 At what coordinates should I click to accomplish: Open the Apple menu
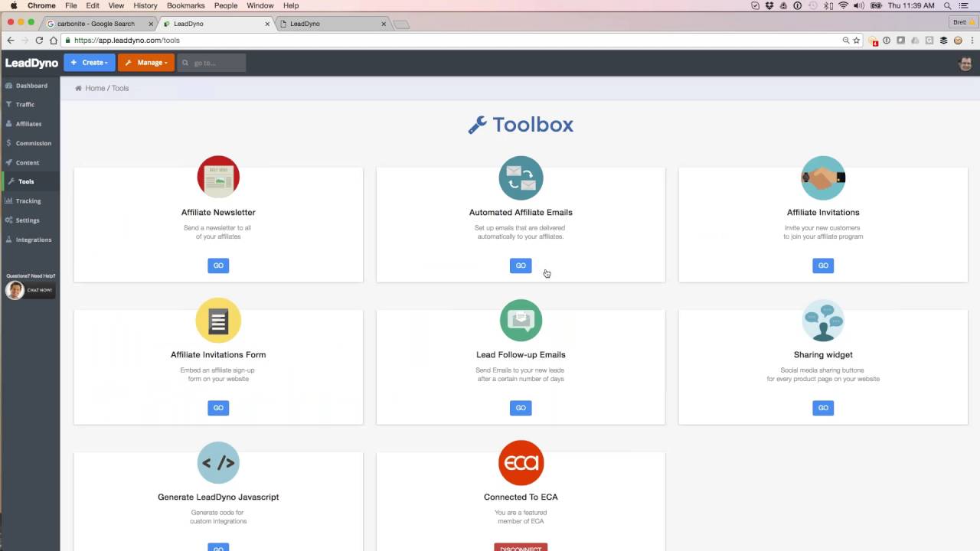pos(14,5)
